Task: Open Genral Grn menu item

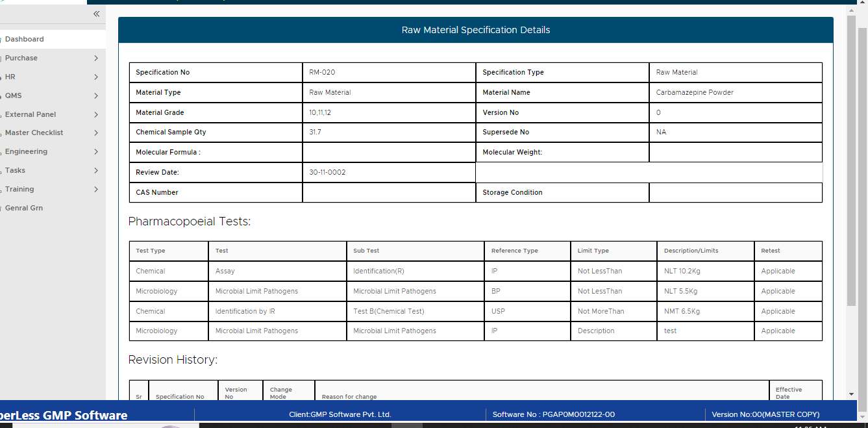Action: (x=24, y=208)
